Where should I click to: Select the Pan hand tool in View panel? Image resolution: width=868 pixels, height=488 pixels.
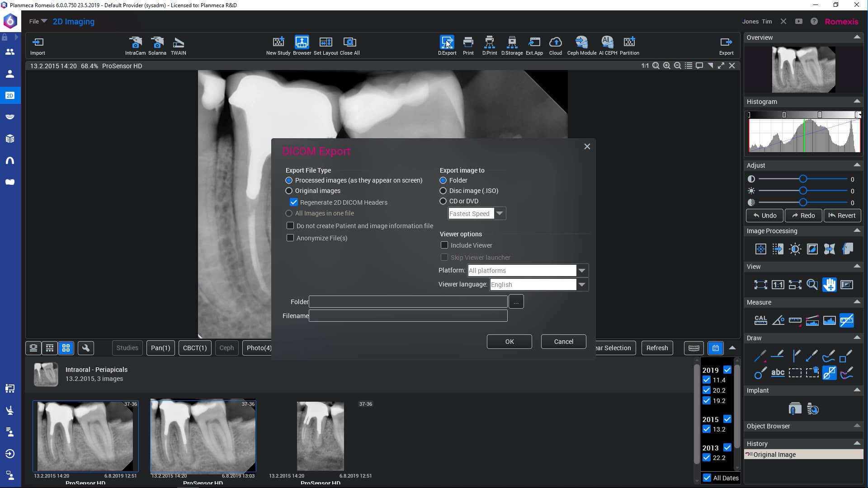click(x=830, y=285)
